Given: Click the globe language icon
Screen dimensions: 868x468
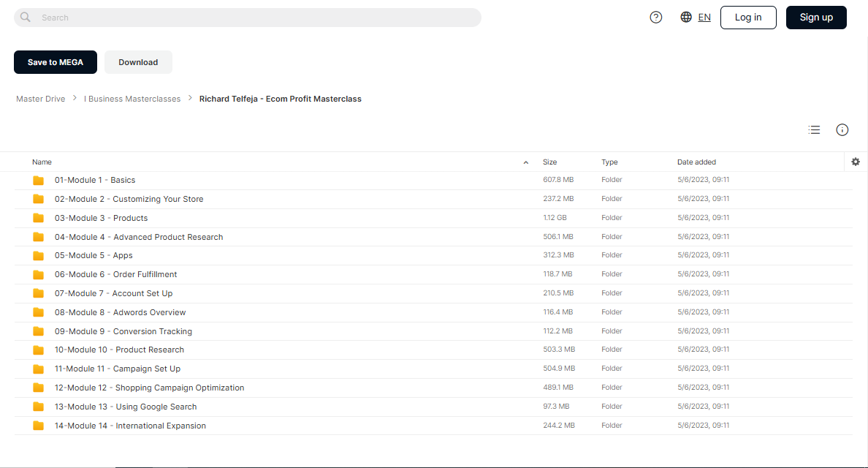Looking at the screenshot, I should (x=686, y=17).
